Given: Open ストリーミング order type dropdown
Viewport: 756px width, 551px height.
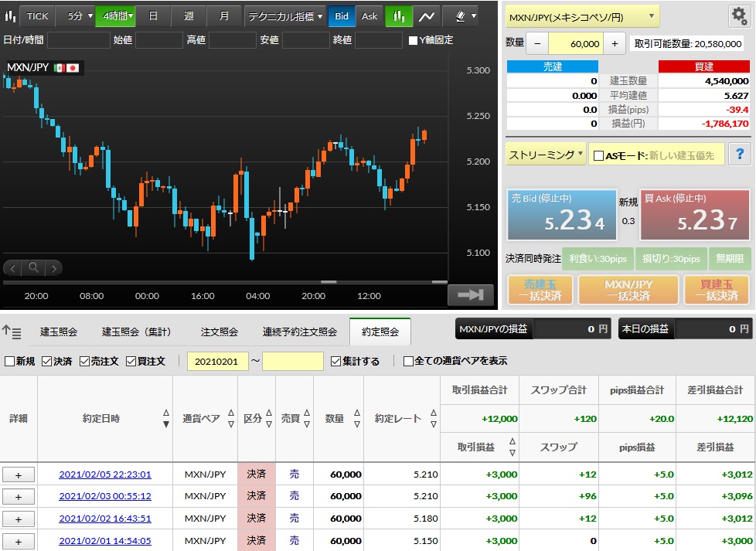Looking at the screenshot, I should click(x=545, y=155).
